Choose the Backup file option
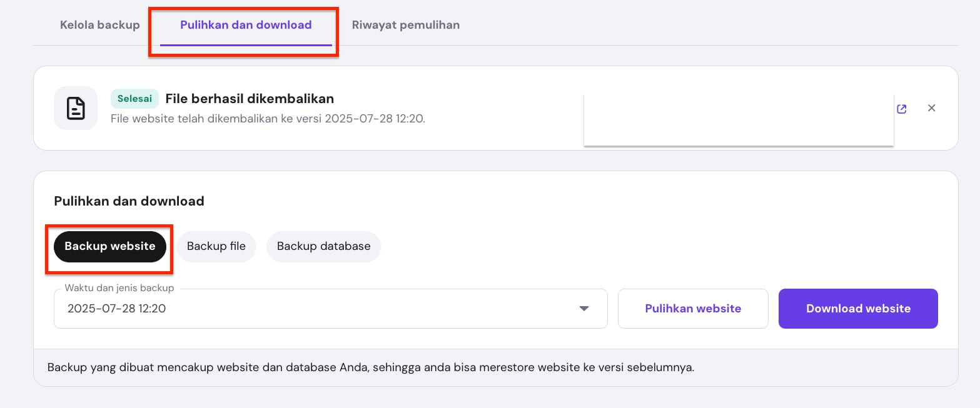This screenshot has height=408, width=980. pyautogui.click(x=216, y=246)
